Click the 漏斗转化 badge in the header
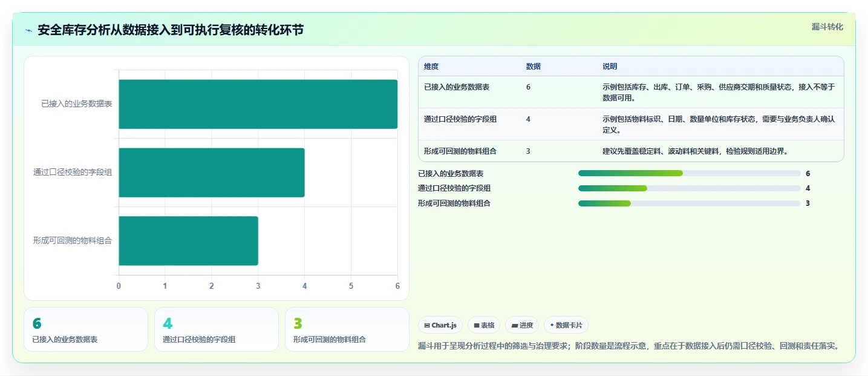 [x=827, y=27]
